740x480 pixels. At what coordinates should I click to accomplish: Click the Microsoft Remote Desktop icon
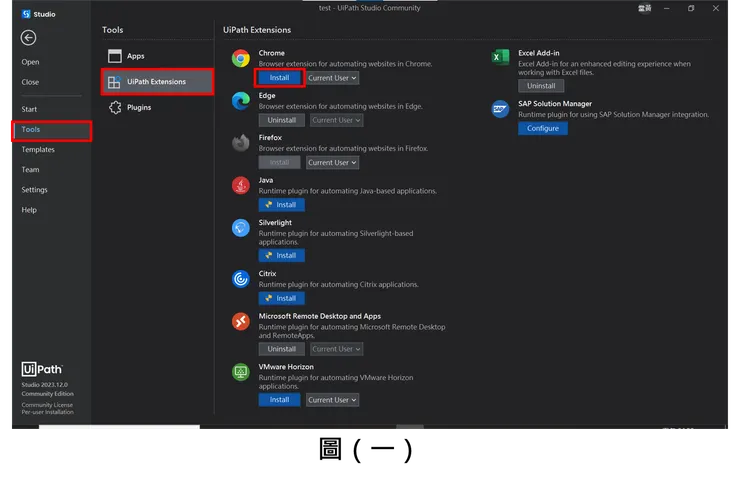coord(241,321)
